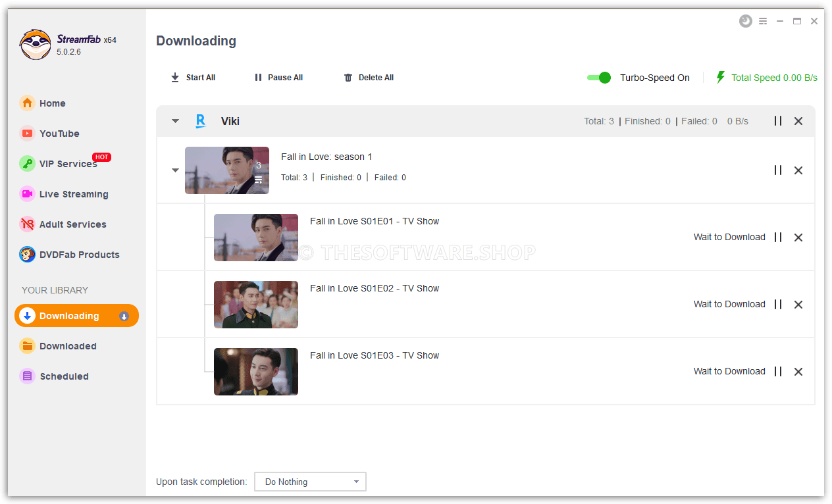
Task: Collapse Fall in Love season 1
Action: (x=175, y=170)
